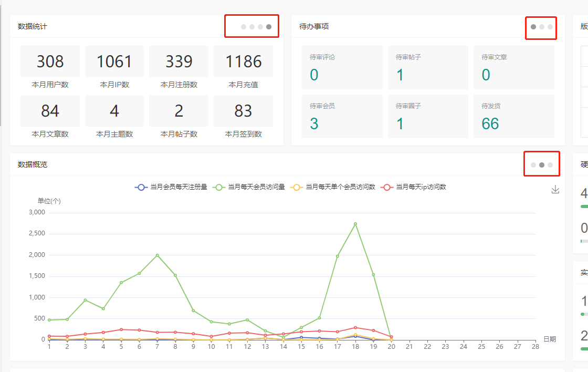This screenshot has height=372, width=588.
Task: Open the 待审评论 pending item card
Action: [x=342, y=67]
